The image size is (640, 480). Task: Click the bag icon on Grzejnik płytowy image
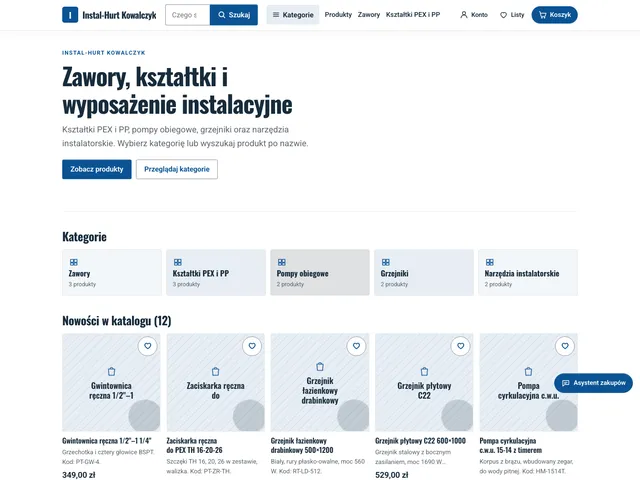click(424, 371)
